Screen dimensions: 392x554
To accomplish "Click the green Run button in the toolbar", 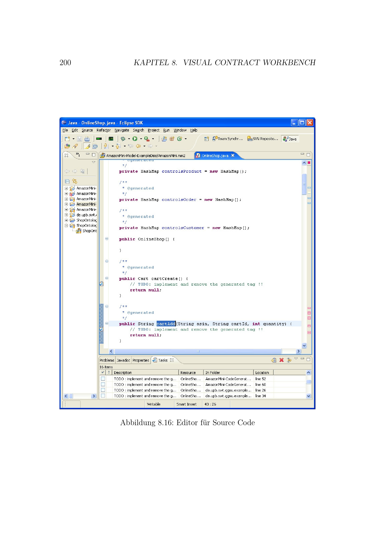I will (135, 139).
